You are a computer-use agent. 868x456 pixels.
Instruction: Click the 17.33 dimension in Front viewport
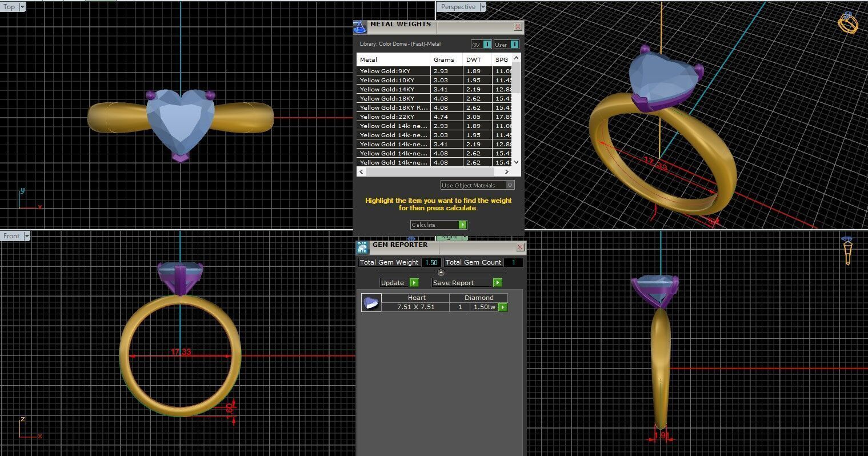(181, 352)
